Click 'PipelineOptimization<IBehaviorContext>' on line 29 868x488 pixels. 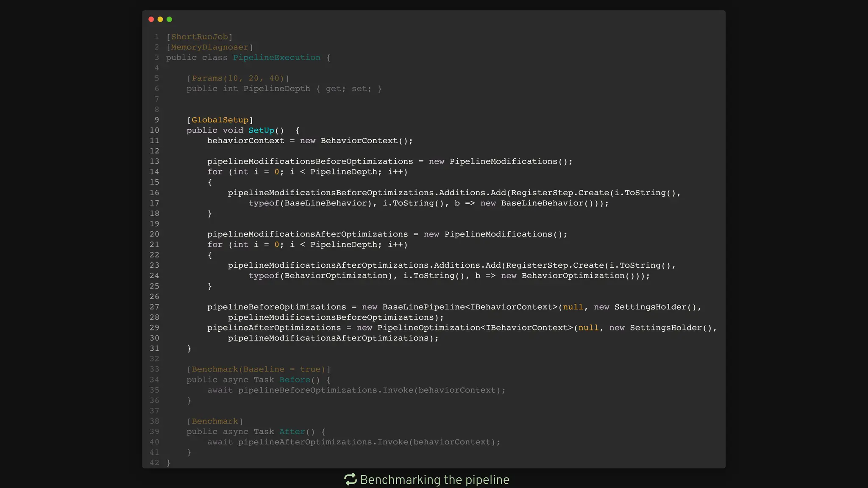coord(475,328)
